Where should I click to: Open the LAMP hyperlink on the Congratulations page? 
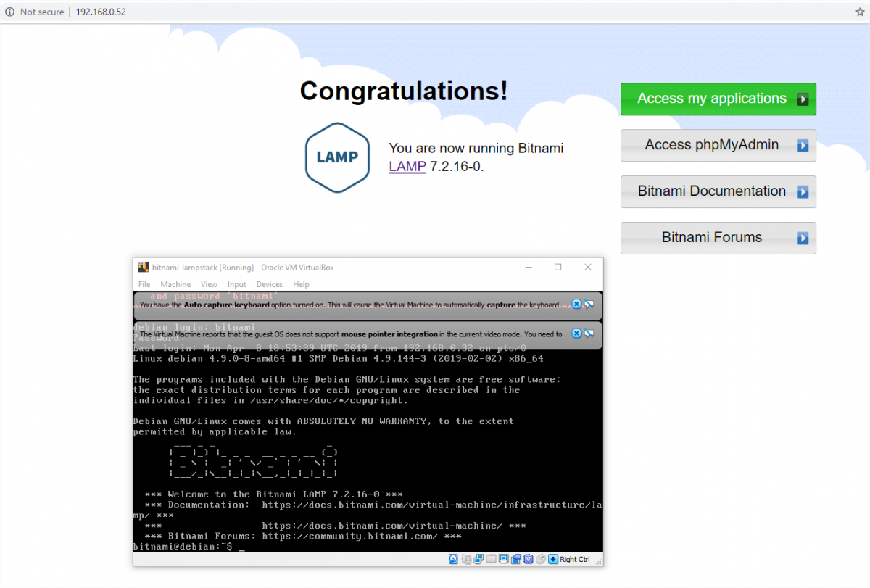click(x=407, y=167)
